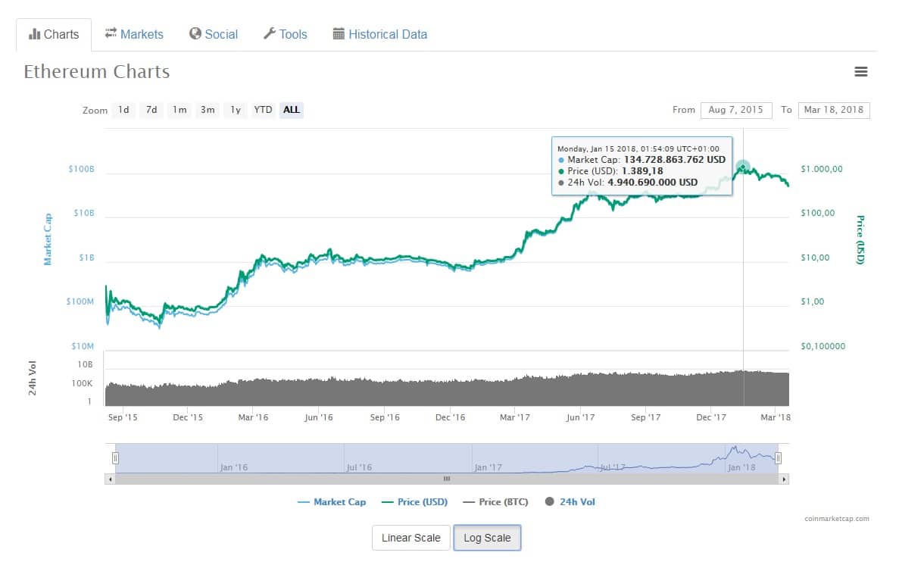Select Linear Scale button
The height and width of the screenshot is (565, 924).
pyautogui.click(x=411, y=538)
